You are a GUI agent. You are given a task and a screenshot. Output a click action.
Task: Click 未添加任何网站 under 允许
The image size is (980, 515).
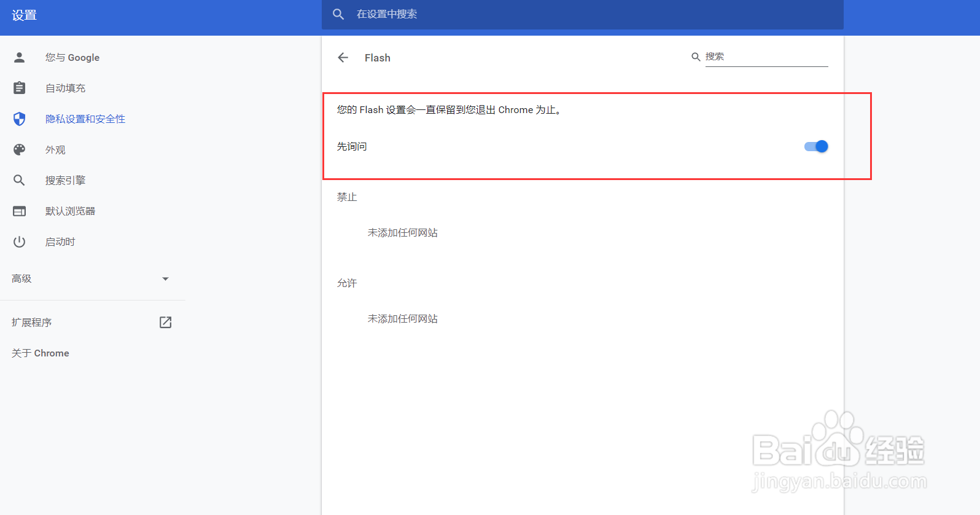point(403,318)
